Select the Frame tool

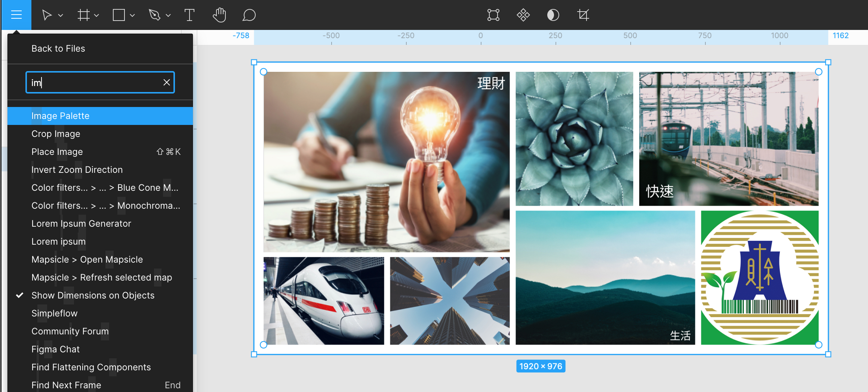(83, 15)
